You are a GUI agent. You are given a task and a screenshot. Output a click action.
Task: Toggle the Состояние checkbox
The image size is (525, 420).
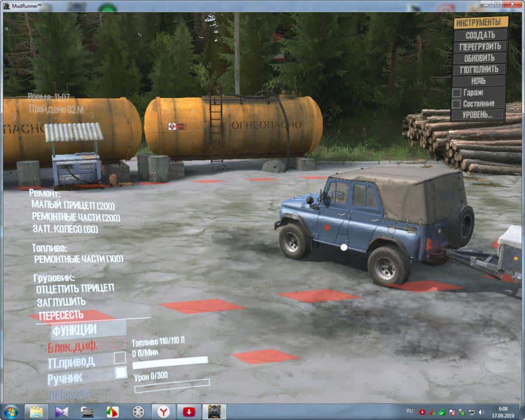coord(457,104)
